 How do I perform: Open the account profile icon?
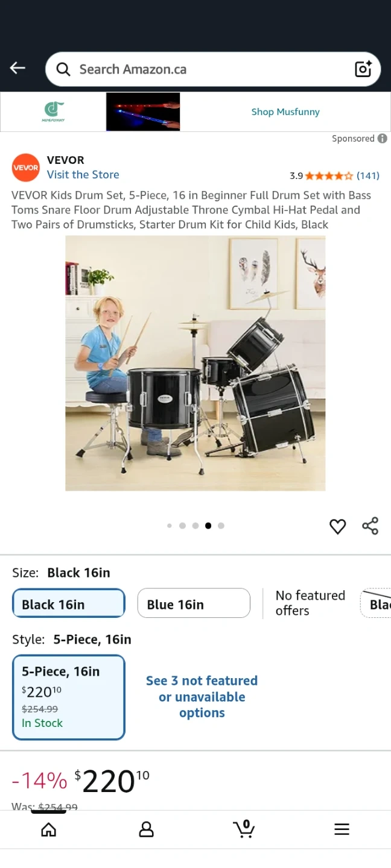(x=146, y=830)
